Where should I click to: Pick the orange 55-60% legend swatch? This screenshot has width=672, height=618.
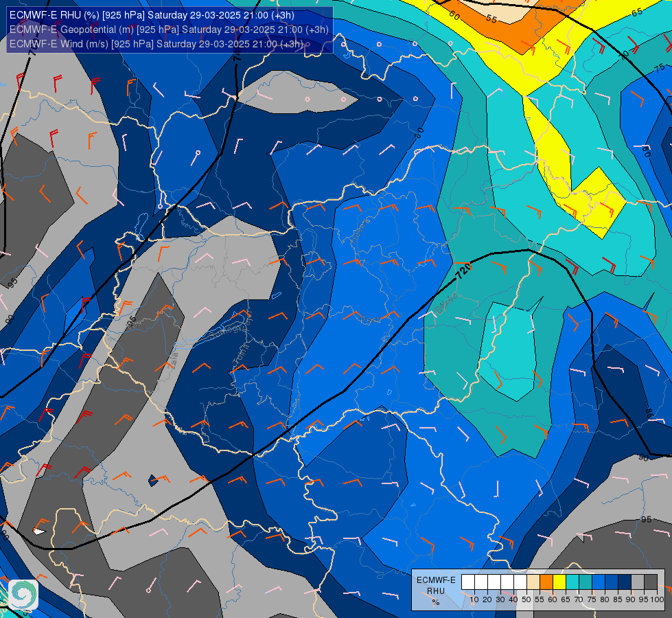point(546,582)
